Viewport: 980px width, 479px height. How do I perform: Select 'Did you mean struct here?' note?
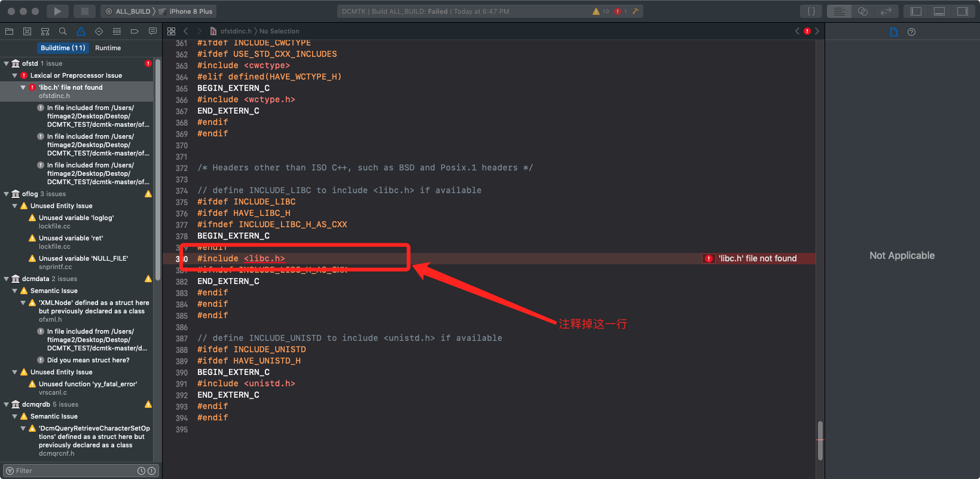tap(88, 360)
